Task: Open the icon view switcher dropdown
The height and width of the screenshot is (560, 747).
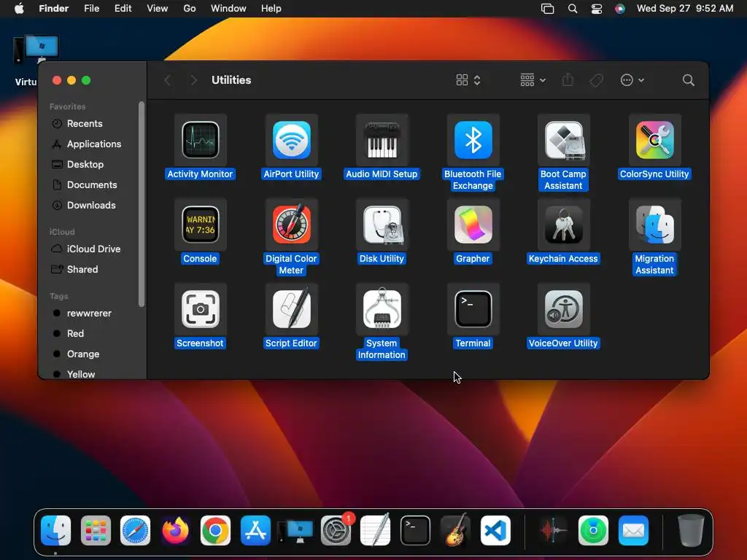Action: pos(468,80)
